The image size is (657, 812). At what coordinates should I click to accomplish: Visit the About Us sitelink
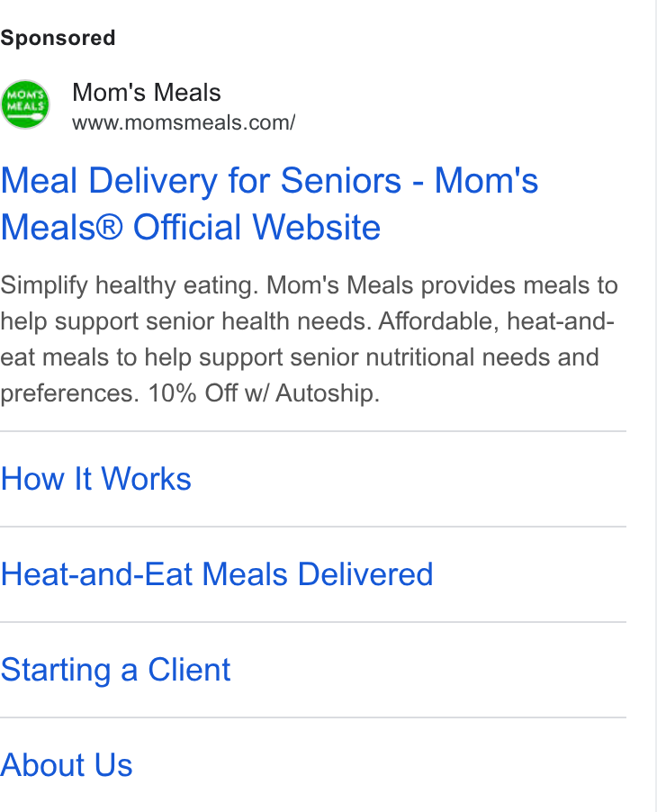[x=67, y=765]
